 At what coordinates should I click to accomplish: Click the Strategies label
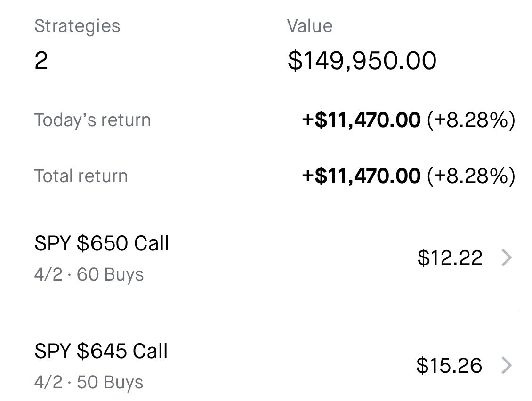tap(77, 26)
